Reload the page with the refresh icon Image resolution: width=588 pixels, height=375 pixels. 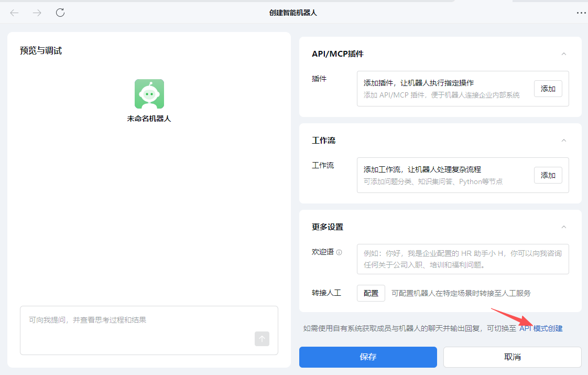click(x=60, y=13)
